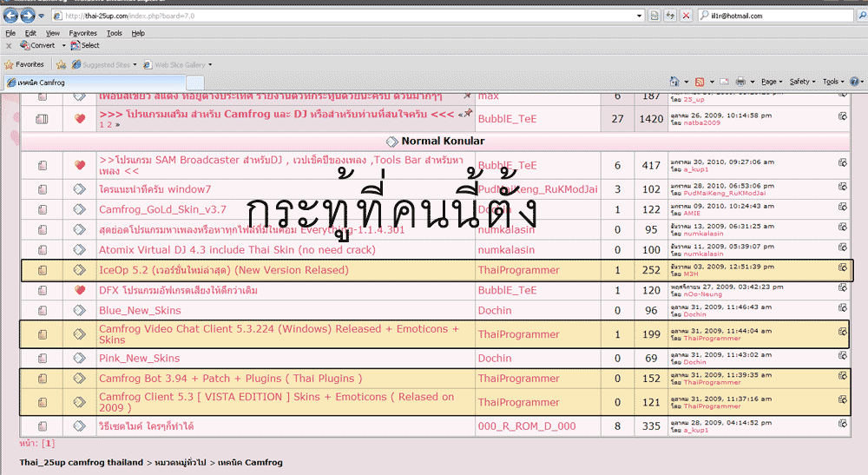This screenshot has height=475, width=868.
Task: Open Suggested Sites dropdown
Action: coord(104,65)
